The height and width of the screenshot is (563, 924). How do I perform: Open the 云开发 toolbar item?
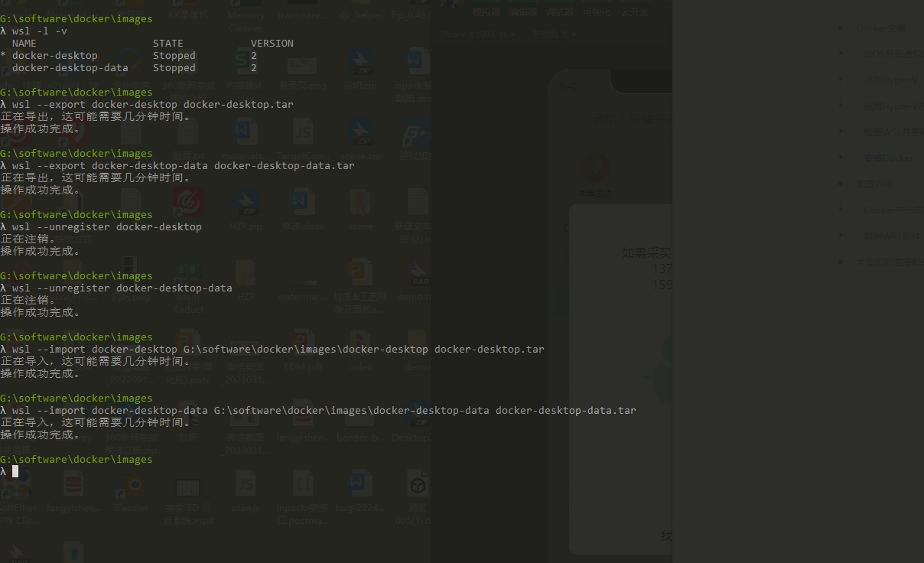635,11
